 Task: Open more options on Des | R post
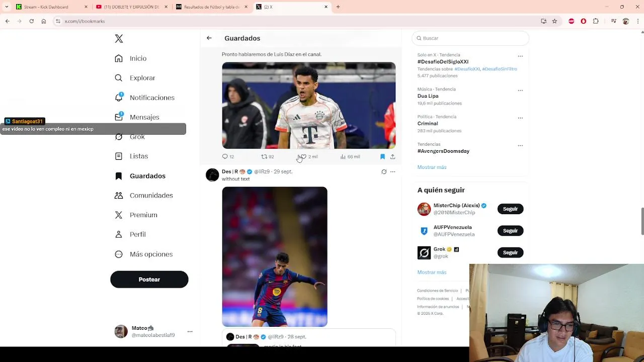(x=393, y=172)
